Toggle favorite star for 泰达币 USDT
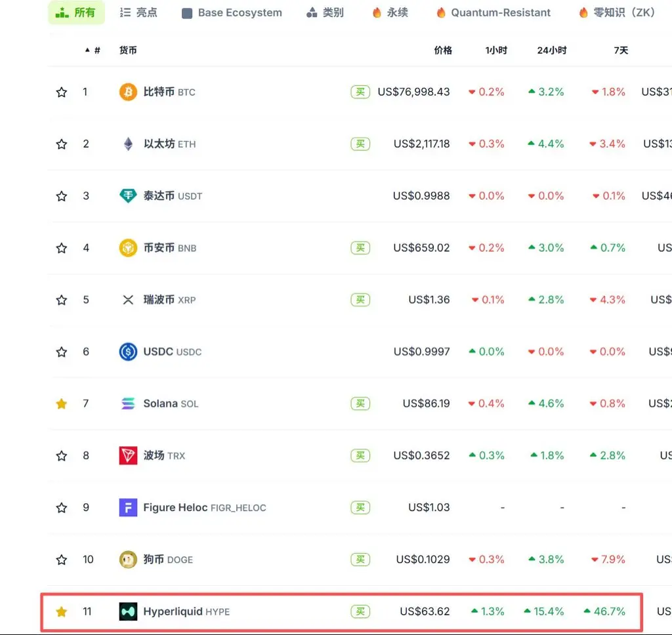Screen dimensions: 672x635 pos(61,196)
